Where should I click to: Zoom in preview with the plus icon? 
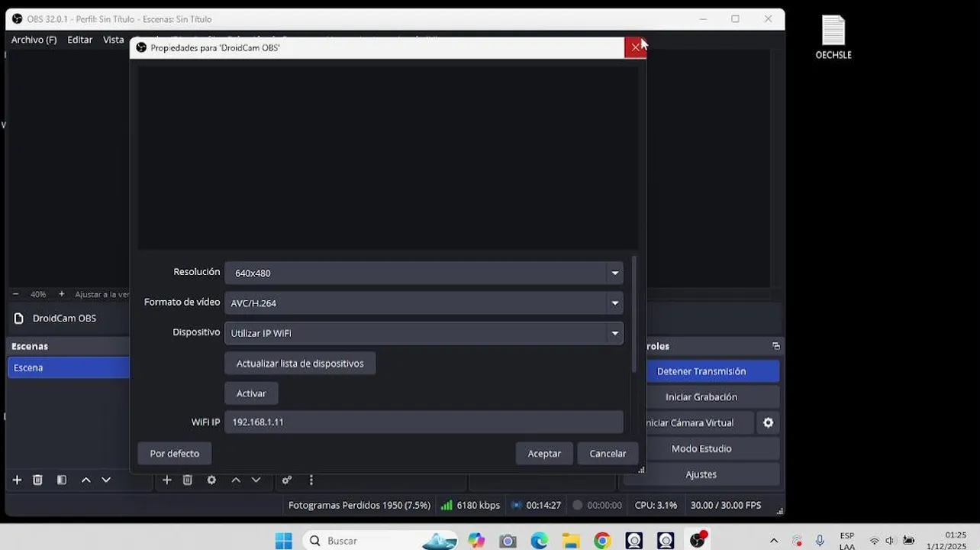click(62, 294)
